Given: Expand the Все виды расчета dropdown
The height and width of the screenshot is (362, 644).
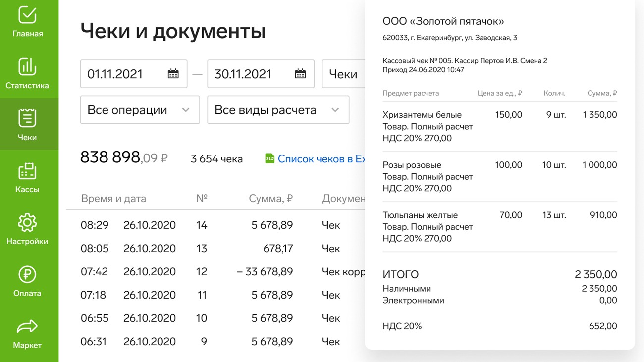Looking at the screenshot, I should (278, 110).
